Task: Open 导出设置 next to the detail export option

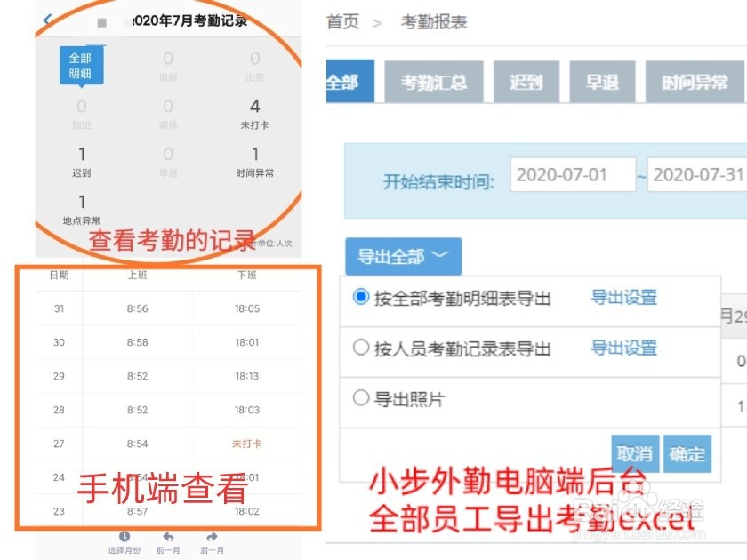Action: tap(623, 298)
